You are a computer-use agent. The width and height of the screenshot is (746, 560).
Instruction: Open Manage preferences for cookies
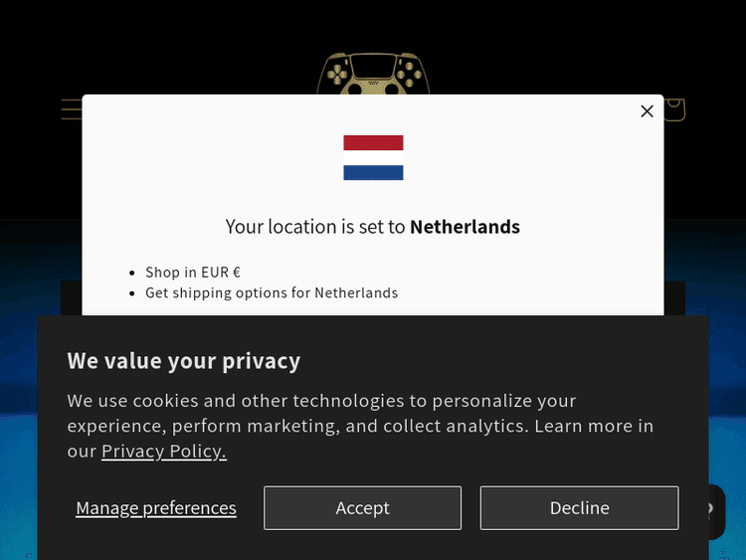[x=156, y=508]
